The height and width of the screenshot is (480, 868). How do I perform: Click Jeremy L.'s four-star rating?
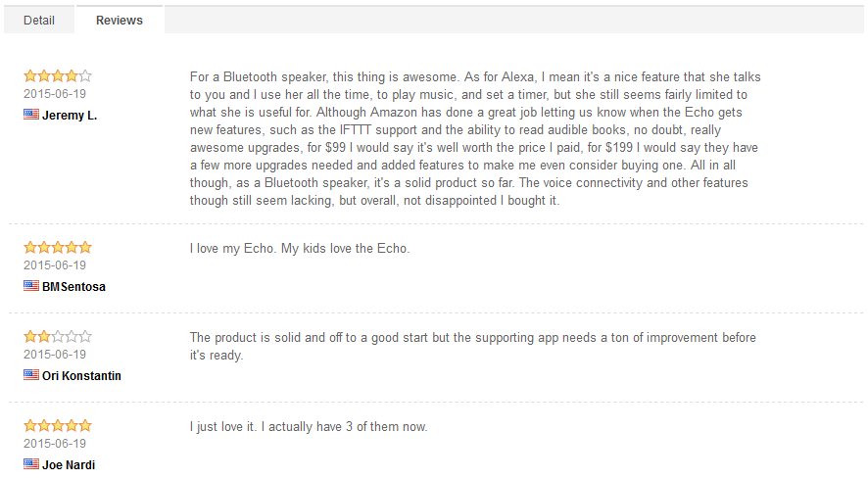pos(58,75)
